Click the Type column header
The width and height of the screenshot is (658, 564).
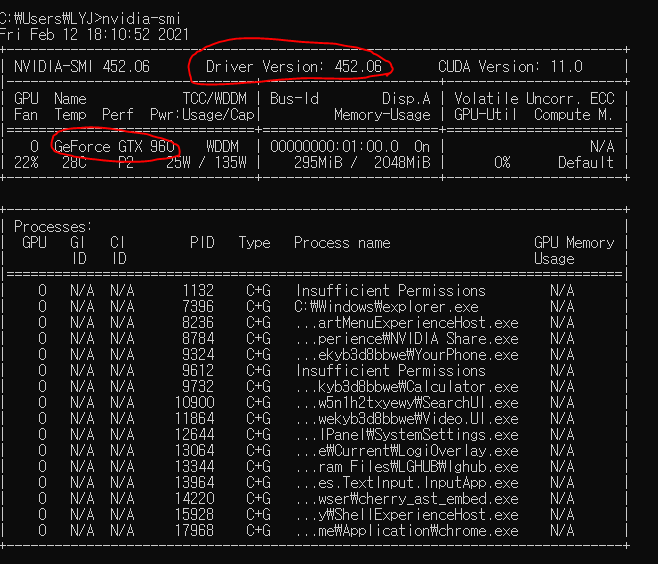254,243
